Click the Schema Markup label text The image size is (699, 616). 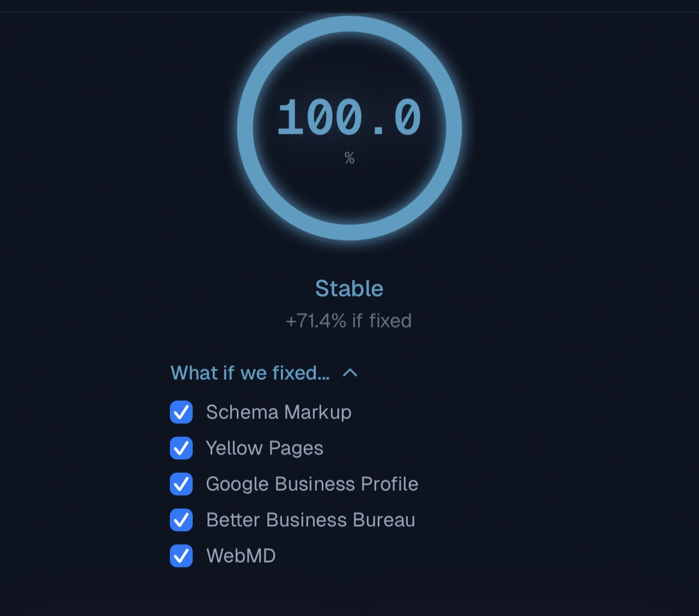tap(278, 412)
